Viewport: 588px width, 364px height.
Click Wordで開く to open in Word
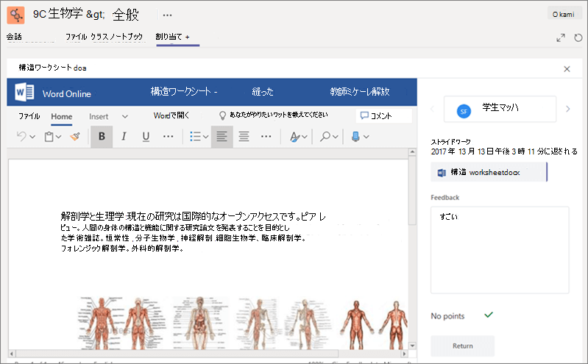coord(171,115)
